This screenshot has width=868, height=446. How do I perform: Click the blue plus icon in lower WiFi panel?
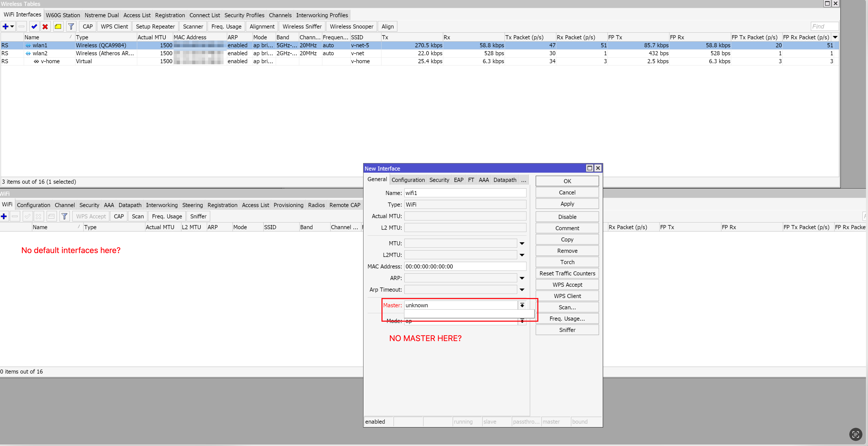(x=4, y=216)
